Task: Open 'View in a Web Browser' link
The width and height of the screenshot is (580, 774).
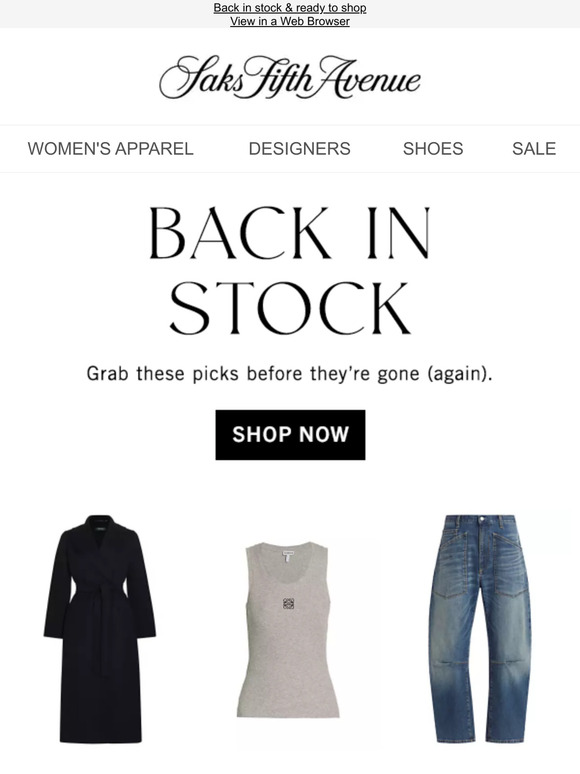Action: [290, 21]
